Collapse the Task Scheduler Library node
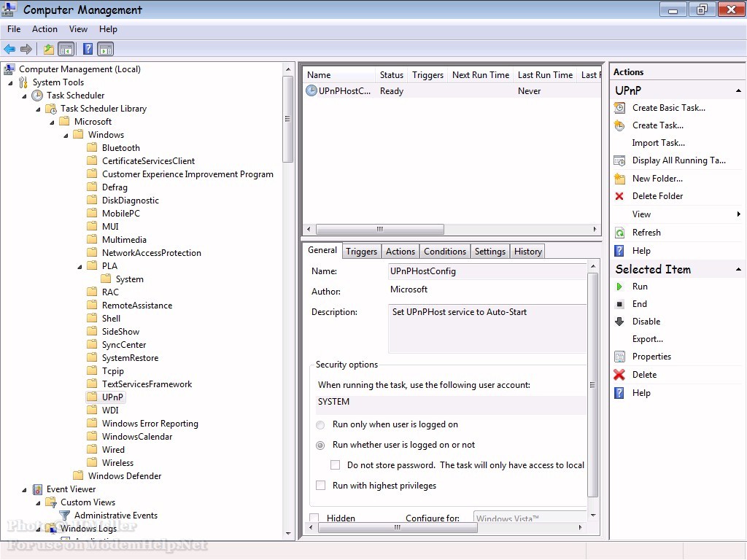The image size is (747, 560). (x=38, y=109)
